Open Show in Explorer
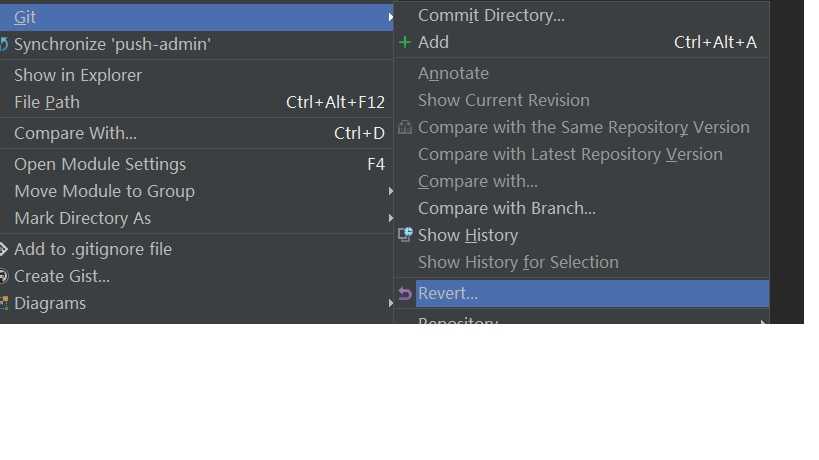 78,75
